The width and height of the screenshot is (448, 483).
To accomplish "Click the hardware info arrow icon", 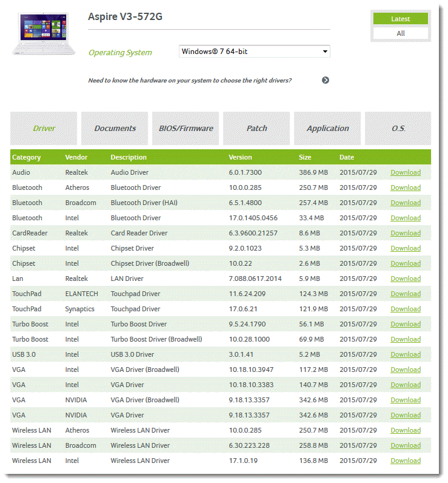I will click(325, 80).
